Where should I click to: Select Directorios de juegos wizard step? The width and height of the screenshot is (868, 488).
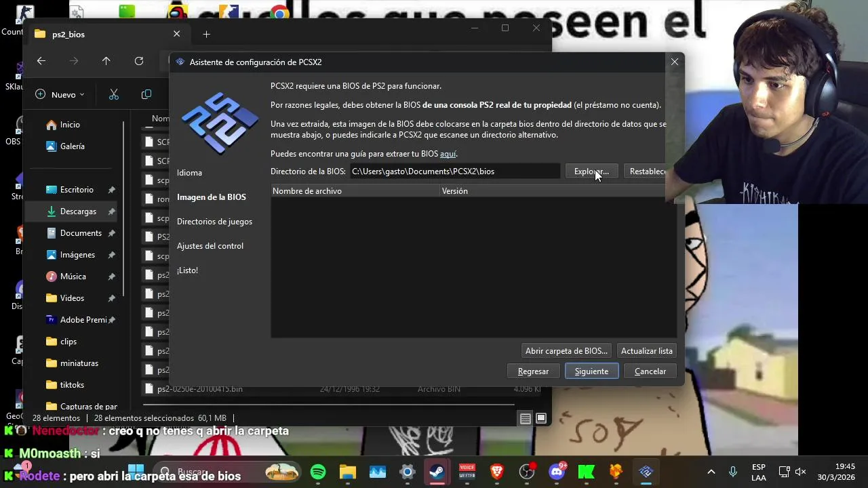(214, 222)
